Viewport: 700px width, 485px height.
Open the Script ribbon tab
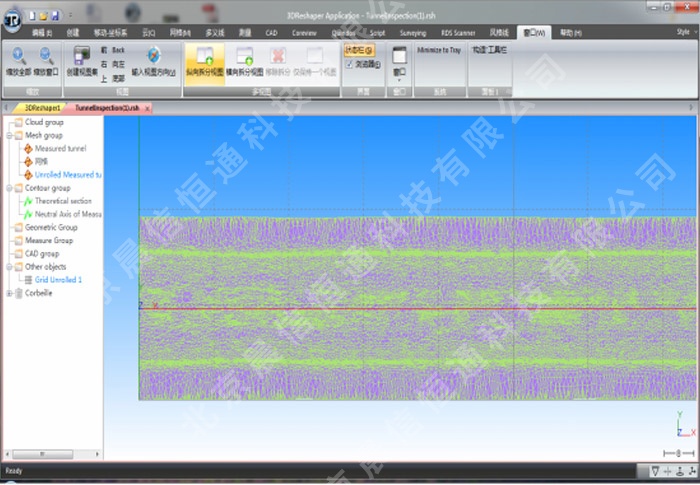[377, 33]
